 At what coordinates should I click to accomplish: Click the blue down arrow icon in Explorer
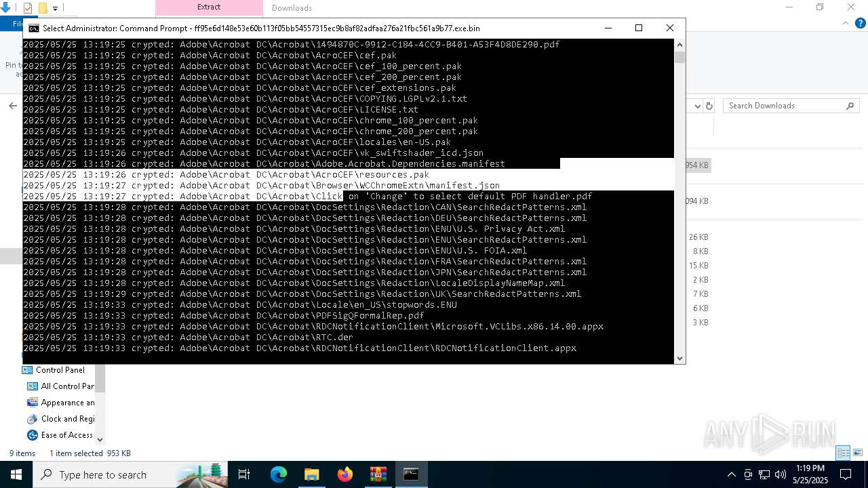pos(5,8)
